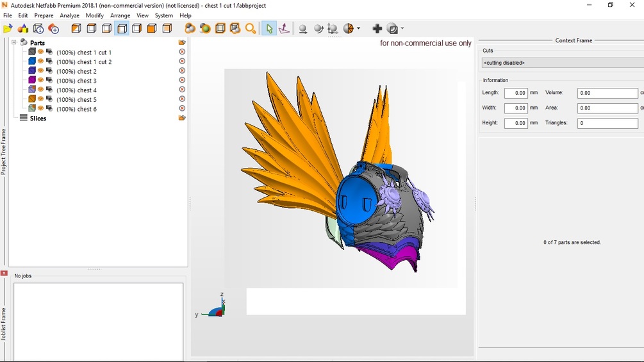Screen dimensions: 644x362
Task: Click the Triangles value field
Action: coord(607,123)
